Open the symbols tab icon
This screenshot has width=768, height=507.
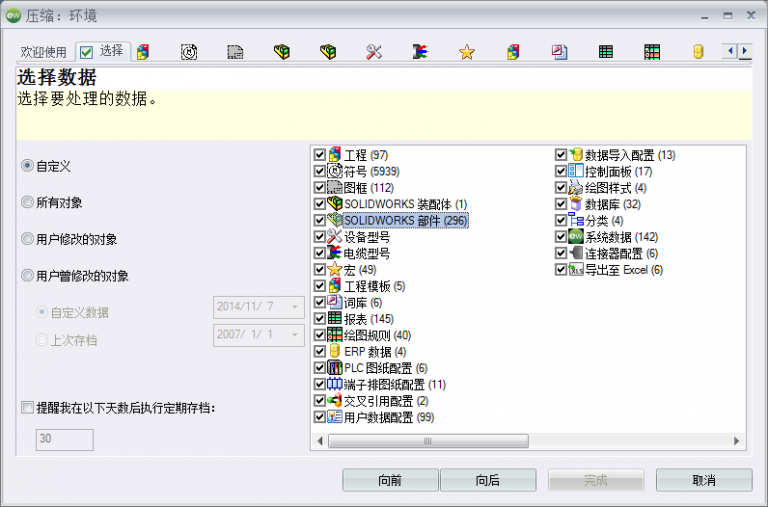pos(189,52)
